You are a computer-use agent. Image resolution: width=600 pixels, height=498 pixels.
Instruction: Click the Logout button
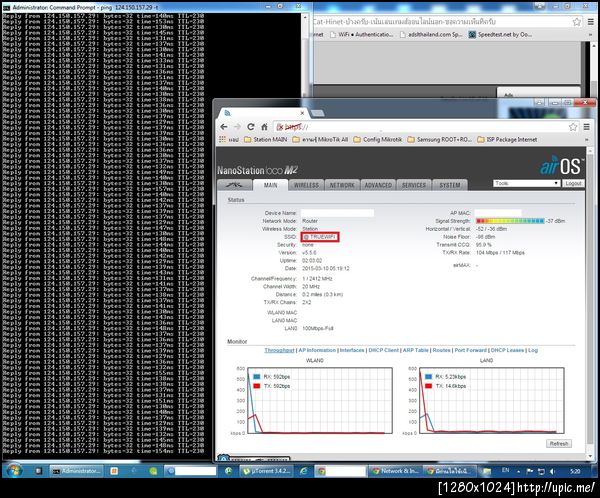573,183
